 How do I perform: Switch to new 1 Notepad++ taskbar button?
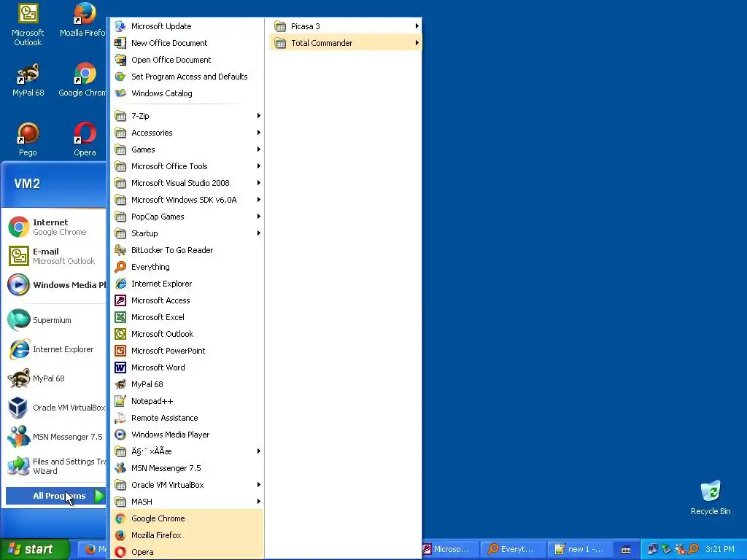[580, 549]
